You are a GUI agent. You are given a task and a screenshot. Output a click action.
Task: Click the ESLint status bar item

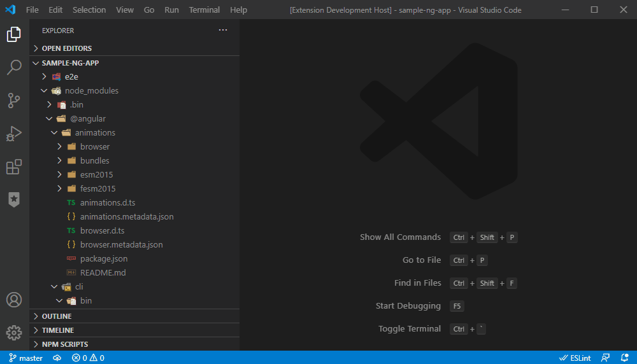tap(575, 358)
